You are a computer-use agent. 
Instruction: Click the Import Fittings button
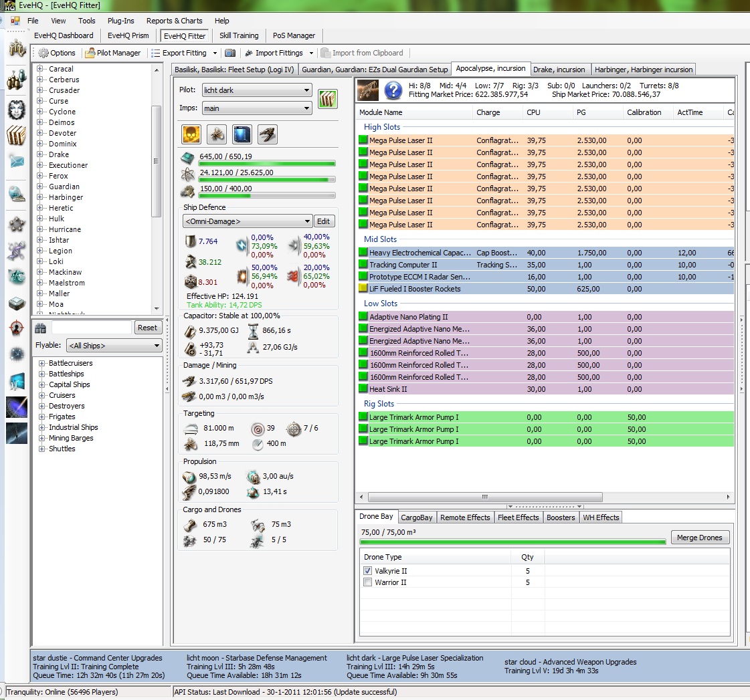(274, 53)
